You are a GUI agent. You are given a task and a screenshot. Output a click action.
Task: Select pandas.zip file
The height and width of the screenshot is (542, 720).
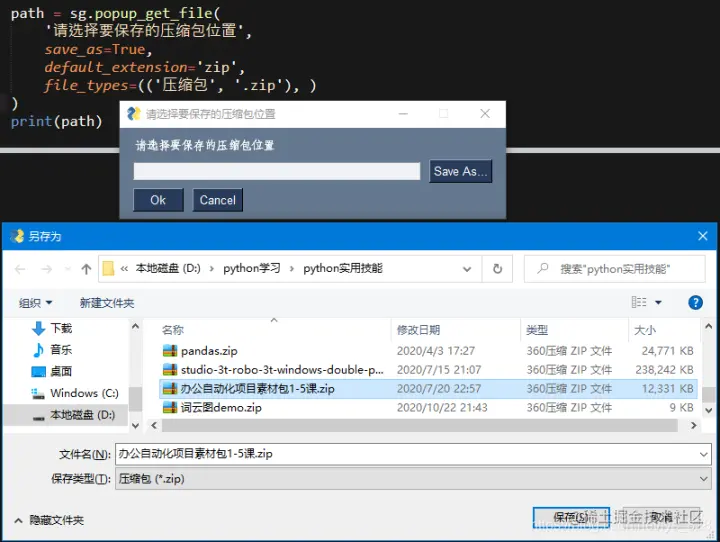pos(209,351)
